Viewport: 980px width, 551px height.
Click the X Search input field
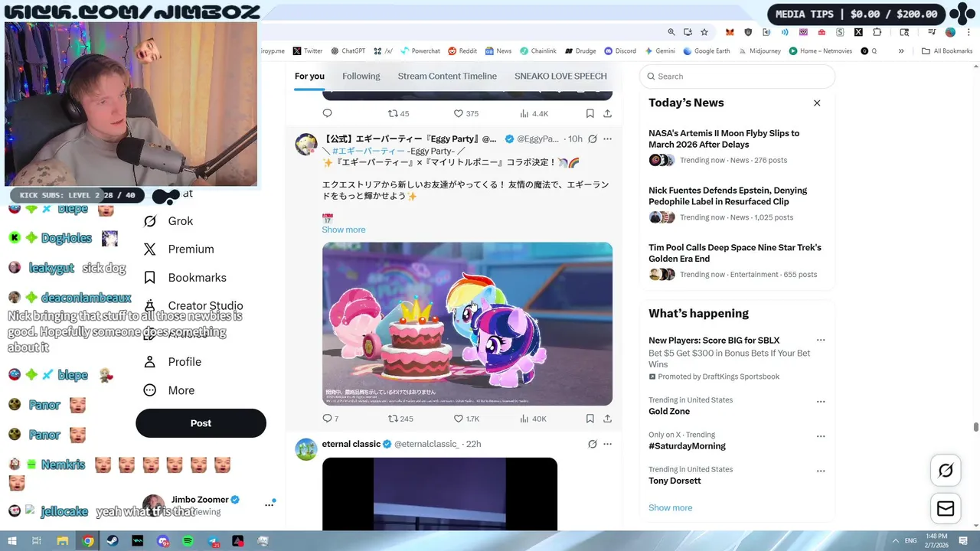coord(737,77)
